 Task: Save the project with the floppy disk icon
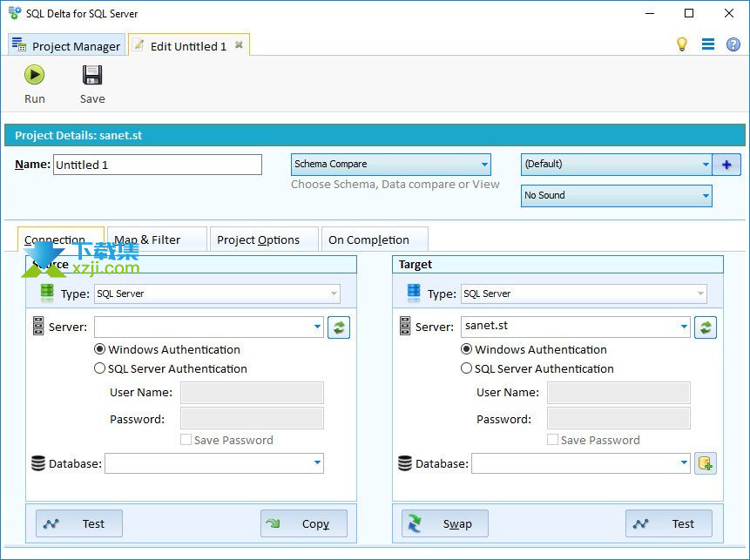pos(92,84)
